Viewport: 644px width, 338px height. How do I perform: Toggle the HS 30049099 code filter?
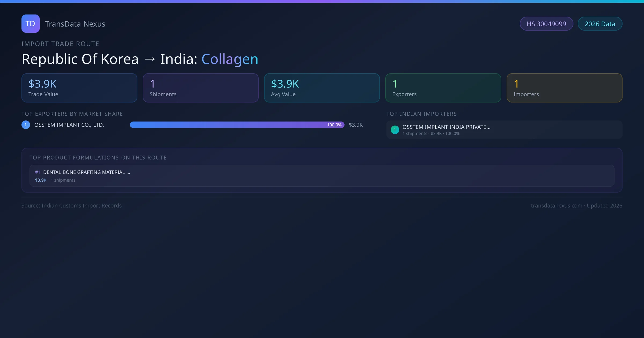[x=546, y=24]
